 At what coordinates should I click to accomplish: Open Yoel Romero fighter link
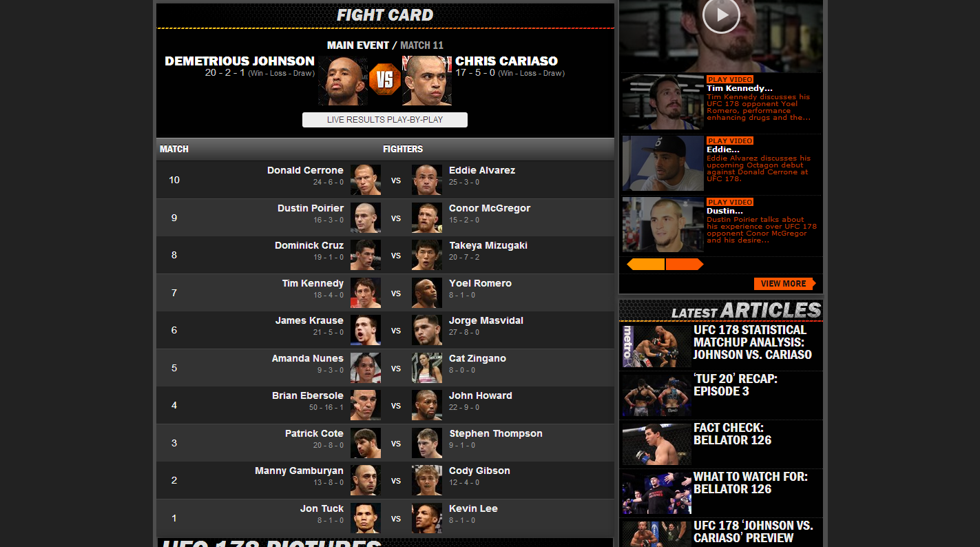(x=480, y=283)
